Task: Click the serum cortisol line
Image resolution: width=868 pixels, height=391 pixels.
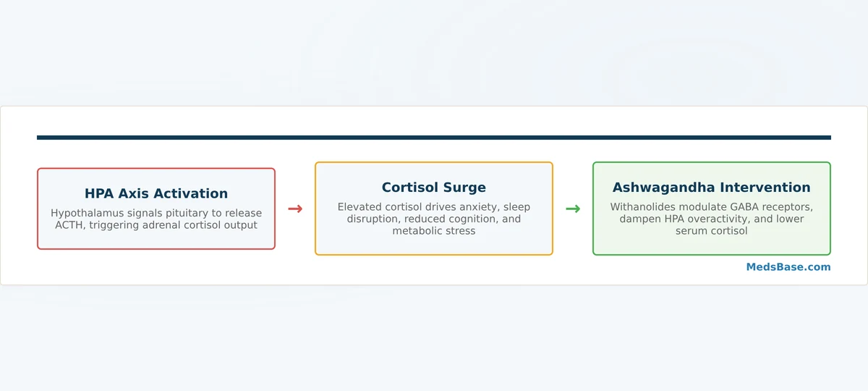Action: point(712,230)
